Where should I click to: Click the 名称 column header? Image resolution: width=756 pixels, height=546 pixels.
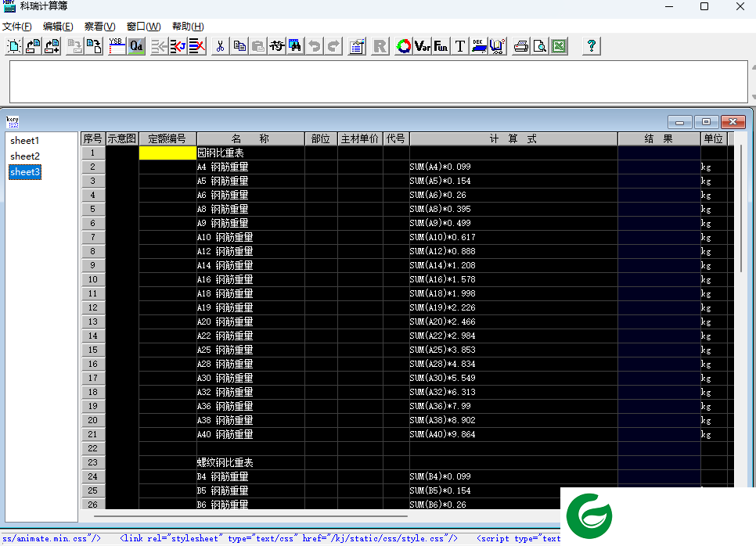250,138
